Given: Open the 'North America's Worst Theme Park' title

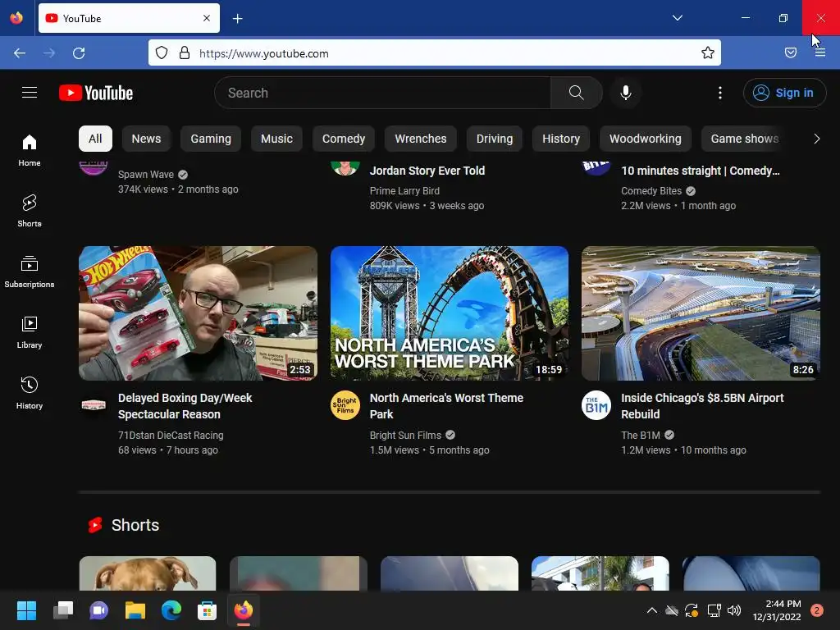Looking at the screenshot, I should tap(446, 406).
